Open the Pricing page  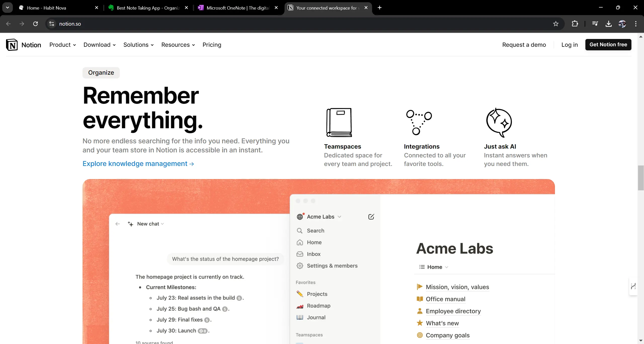tap(212, 45)
